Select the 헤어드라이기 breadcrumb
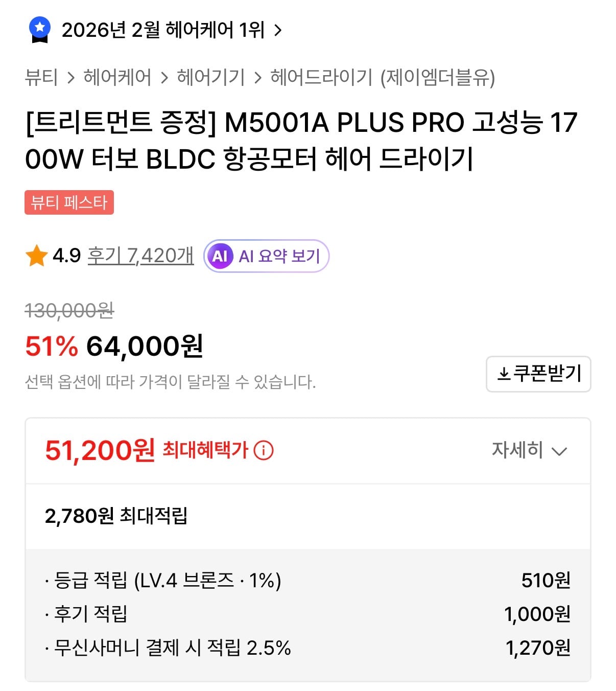 [322, 77]
